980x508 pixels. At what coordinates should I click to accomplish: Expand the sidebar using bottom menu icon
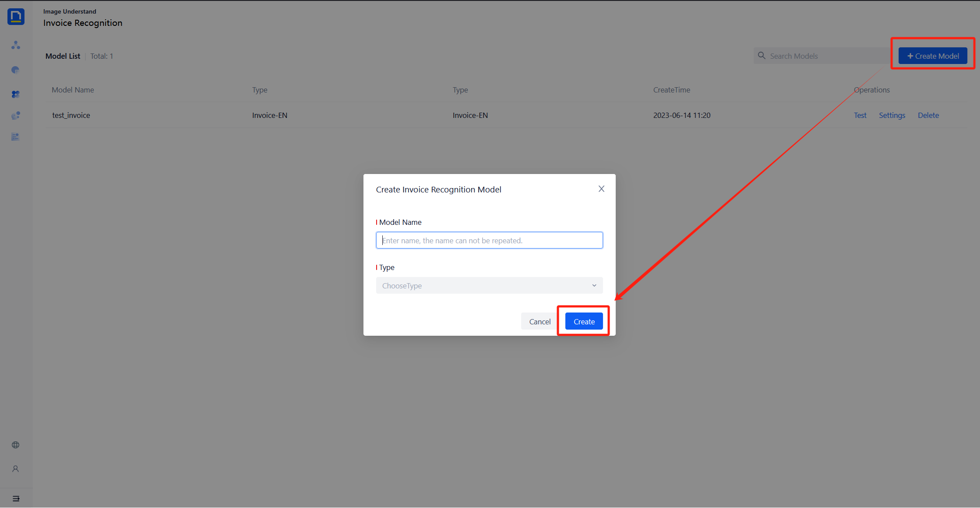coord(16,498)
